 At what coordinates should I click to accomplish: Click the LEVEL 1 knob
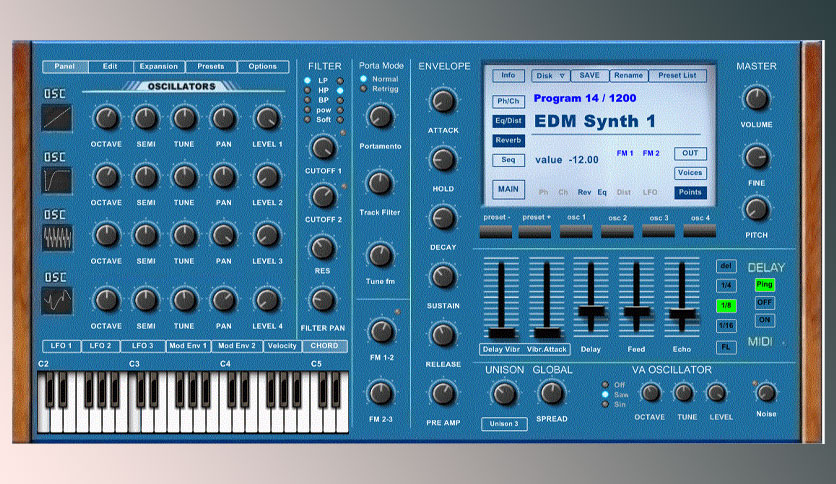click(x=267, y=118)
